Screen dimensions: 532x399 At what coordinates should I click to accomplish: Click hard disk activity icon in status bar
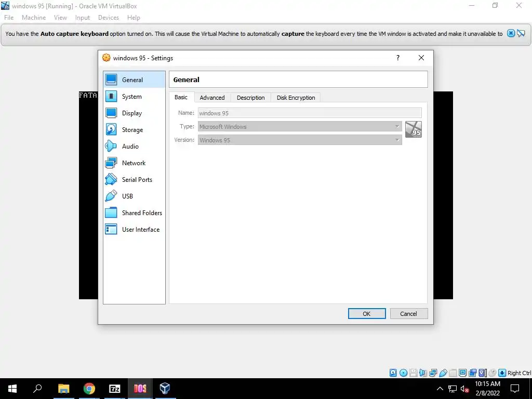[x=393, y=373]
